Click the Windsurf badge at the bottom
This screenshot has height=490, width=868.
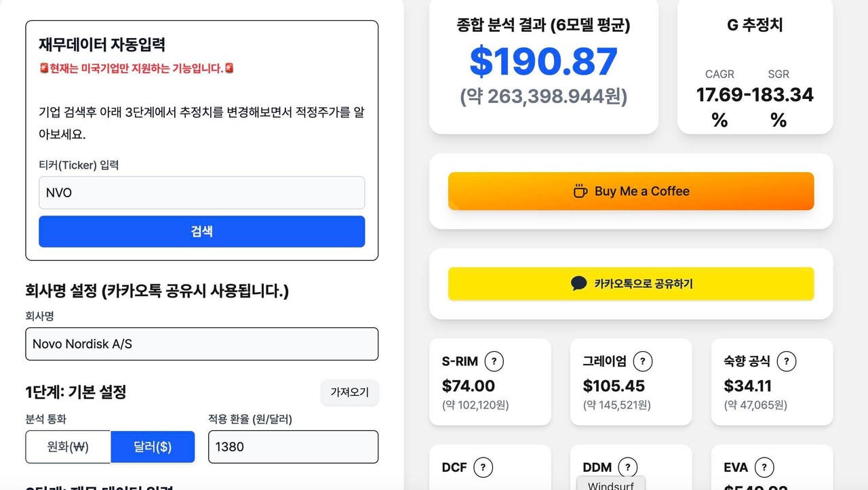(610, 484)
